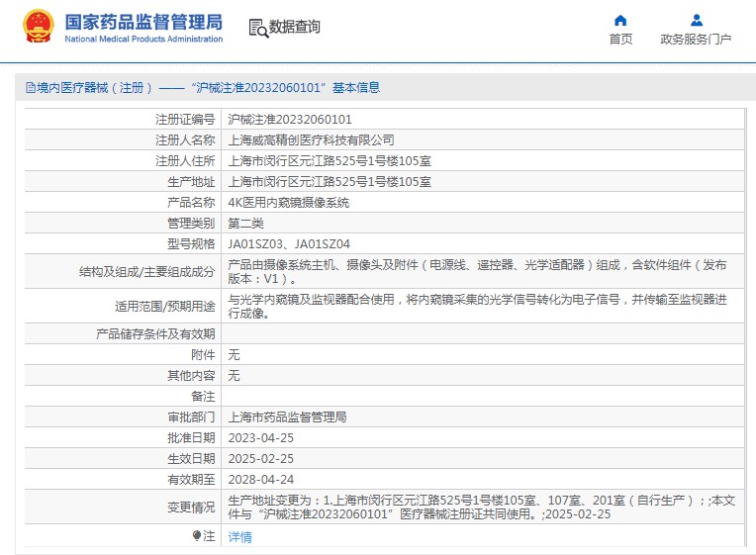
Task: Click the 结构及组成 description text
Action: point(477,271)
